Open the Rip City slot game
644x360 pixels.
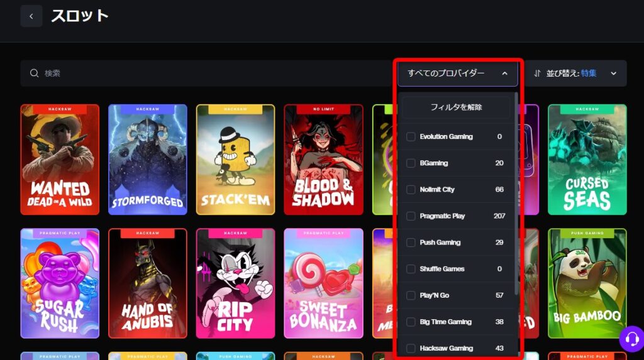click(235, 283)
